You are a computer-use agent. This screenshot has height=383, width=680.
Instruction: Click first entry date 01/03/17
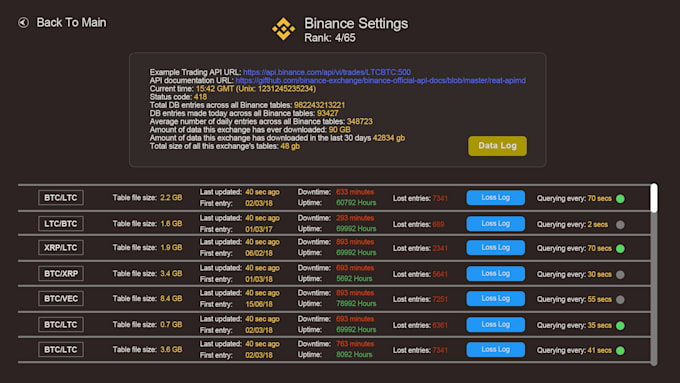(x=259, y=229)
